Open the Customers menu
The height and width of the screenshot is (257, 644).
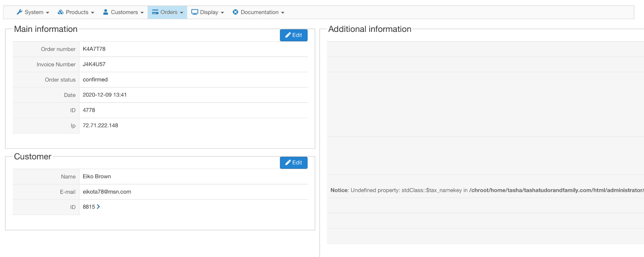pyautogui.click(x=123, y=12)
